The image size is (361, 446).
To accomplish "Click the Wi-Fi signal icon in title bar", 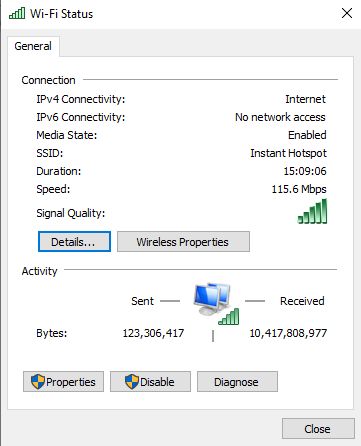I will pos(17,14).
